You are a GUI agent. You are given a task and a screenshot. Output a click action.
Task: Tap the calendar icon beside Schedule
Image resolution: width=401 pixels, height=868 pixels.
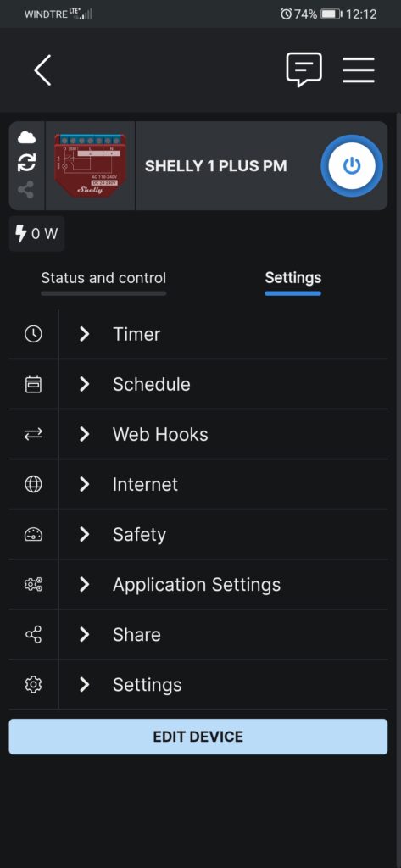coord(33,384)
